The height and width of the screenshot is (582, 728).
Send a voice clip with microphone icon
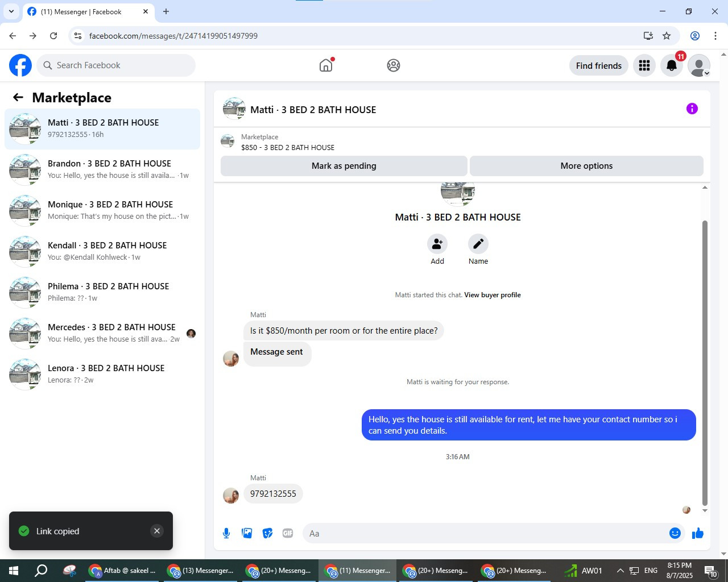pos(226,533)
